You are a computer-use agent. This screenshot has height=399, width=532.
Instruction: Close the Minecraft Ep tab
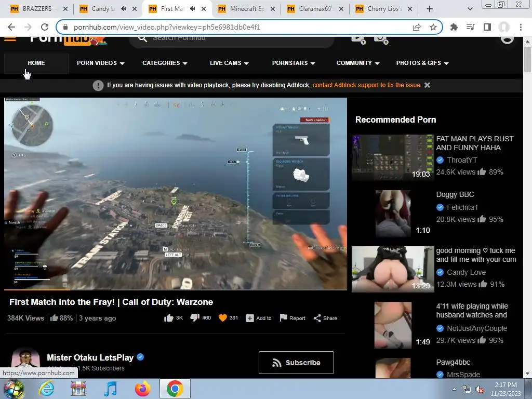coord(272,9)
